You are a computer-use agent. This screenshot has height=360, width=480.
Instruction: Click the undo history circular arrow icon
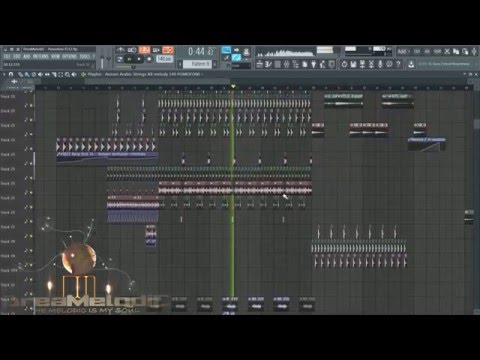(x=344, y=64)
